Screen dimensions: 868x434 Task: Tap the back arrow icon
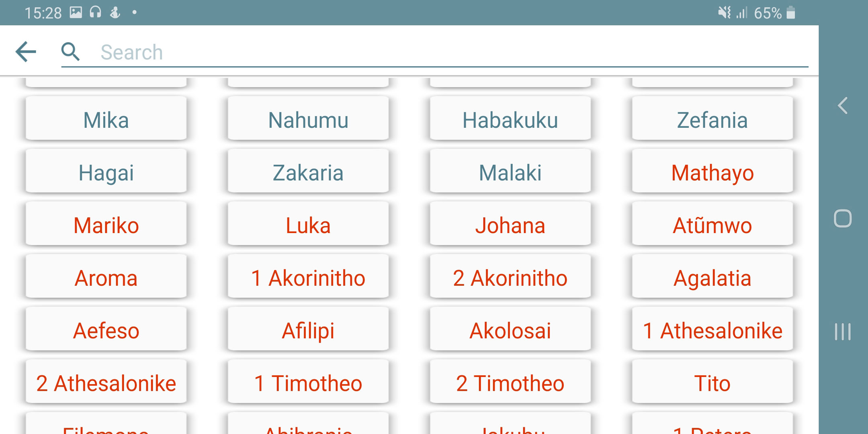[26, 52]
